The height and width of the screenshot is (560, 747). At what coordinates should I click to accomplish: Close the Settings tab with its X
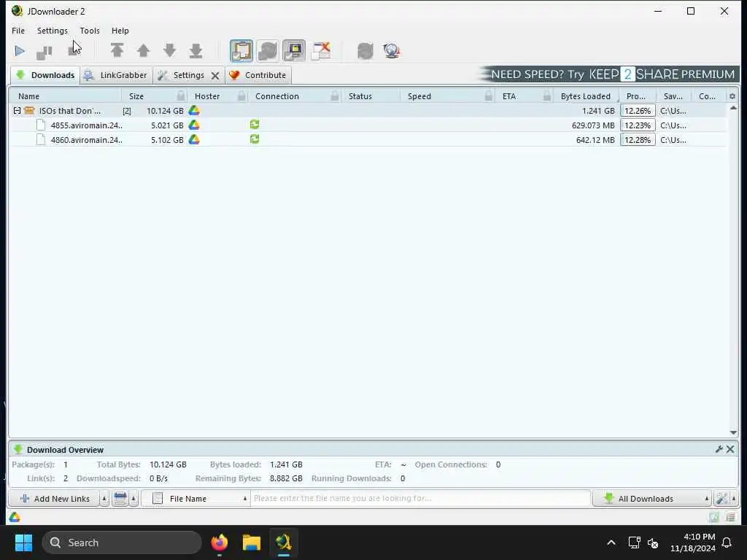[215, 76]
